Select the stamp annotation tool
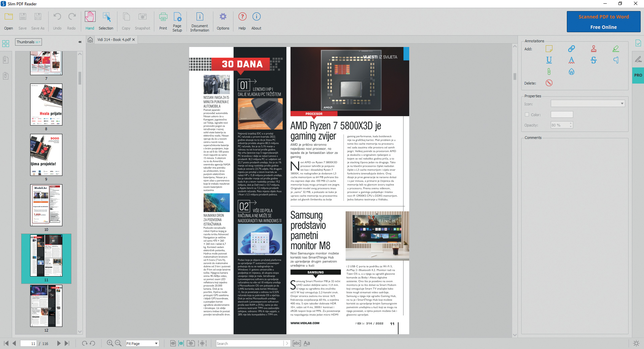The image size is (644, 349). [593, 49]
